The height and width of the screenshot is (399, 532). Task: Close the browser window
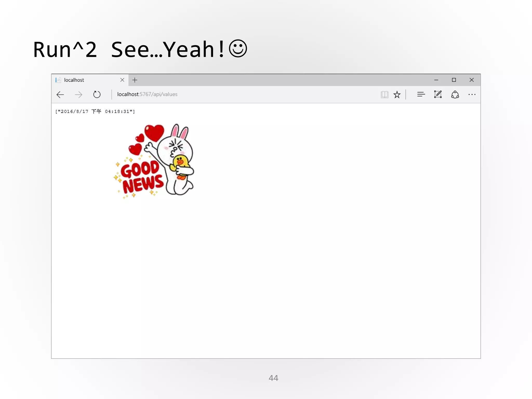[472, 80]
